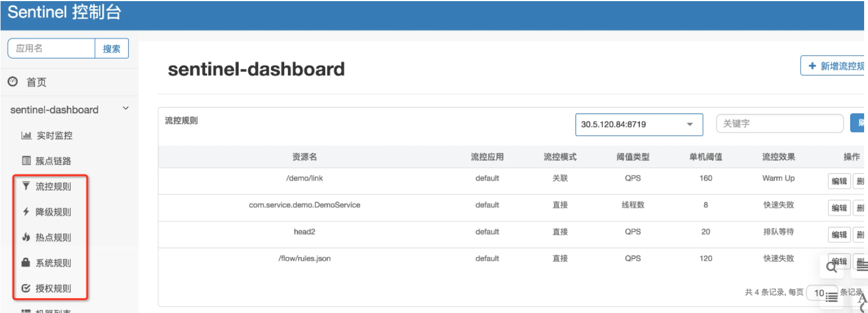Click the Sentinel 控制台 header title
The image size is (868, 313).
click(65, 12)
